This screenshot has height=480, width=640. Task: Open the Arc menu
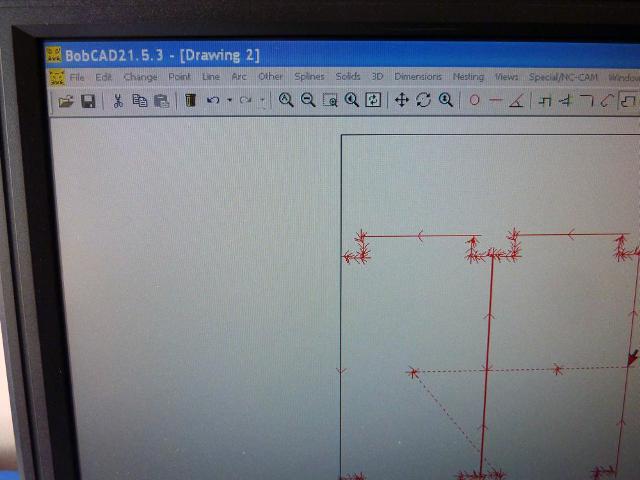click(x=239, y=77)
